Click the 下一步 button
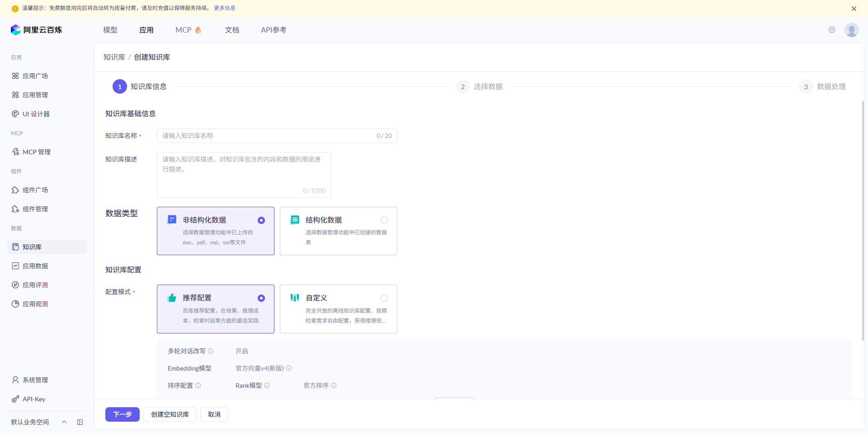 (122, 414)
